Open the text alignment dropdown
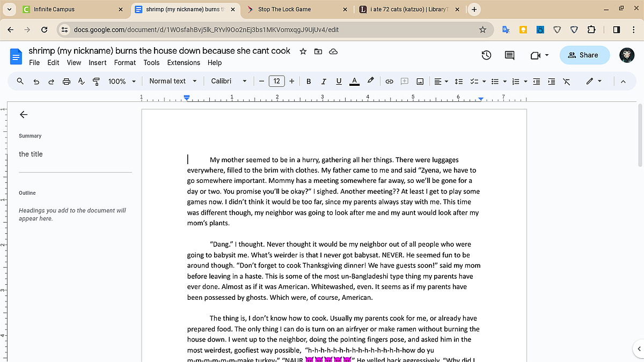This screenshot has height=362, width=644. click(x=441, y=81)
